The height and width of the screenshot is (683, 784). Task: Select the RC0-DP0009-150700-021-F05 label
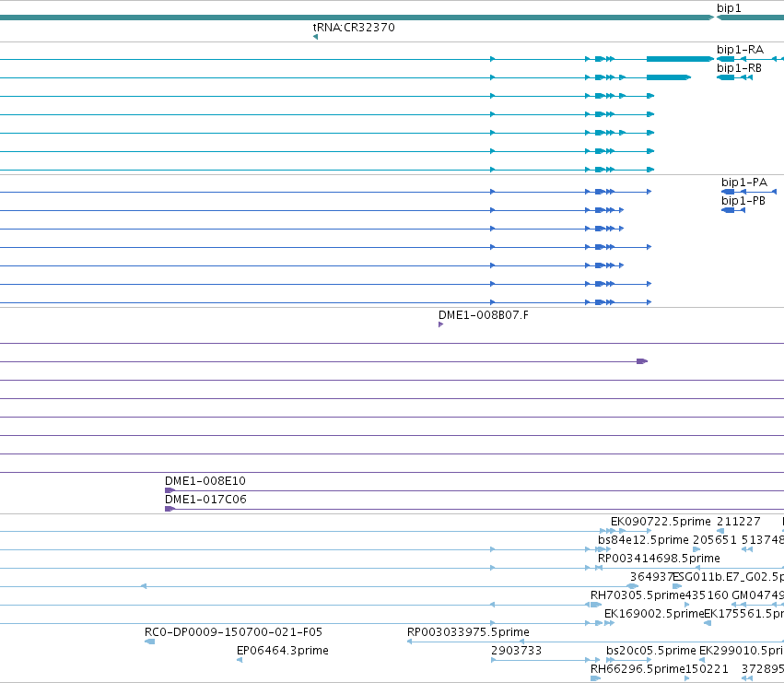click(x=233, y=632)
